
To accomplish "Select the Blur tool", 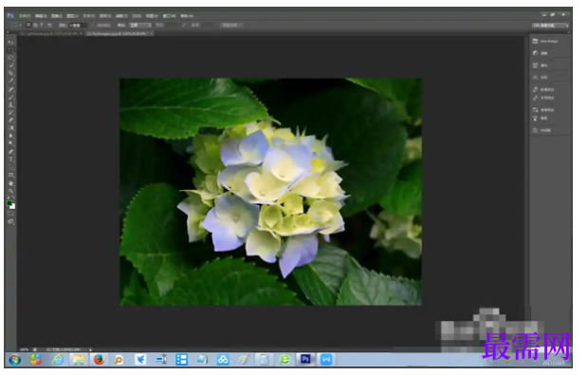I will [x=10, y=136].
